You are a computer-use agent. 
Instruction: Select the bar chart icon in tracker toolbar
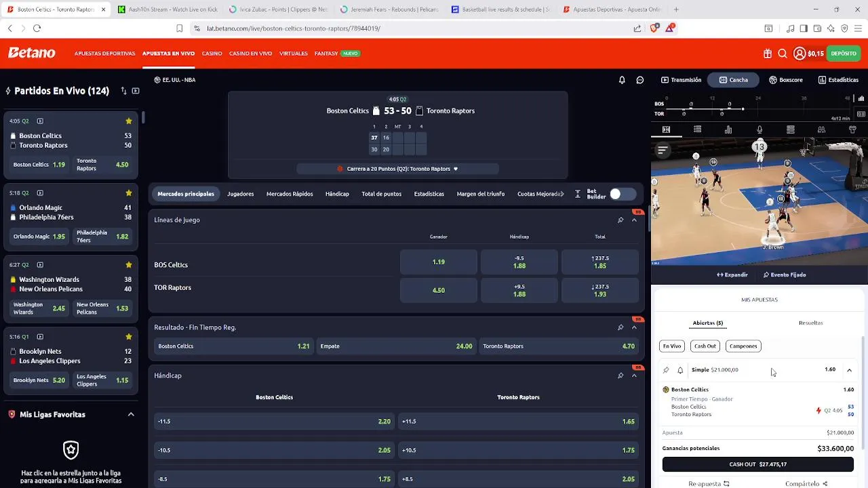click(728, 129)
